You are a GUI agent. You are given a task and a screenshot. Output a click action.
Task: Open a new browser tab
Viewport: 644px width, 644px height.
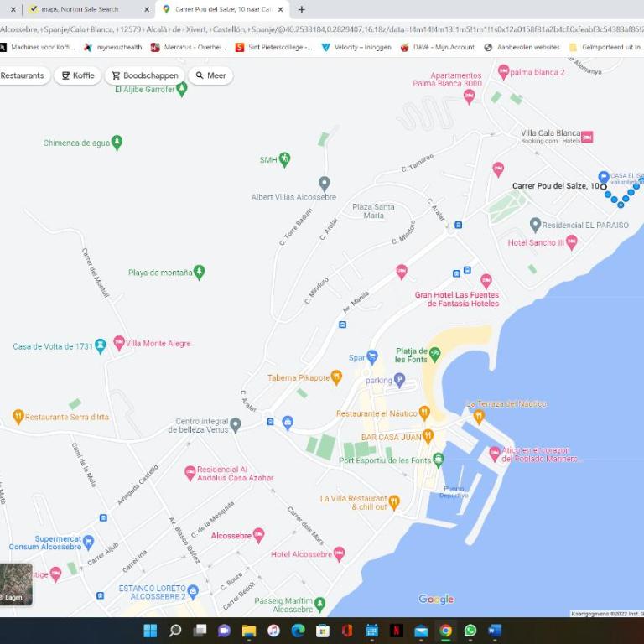302,9
